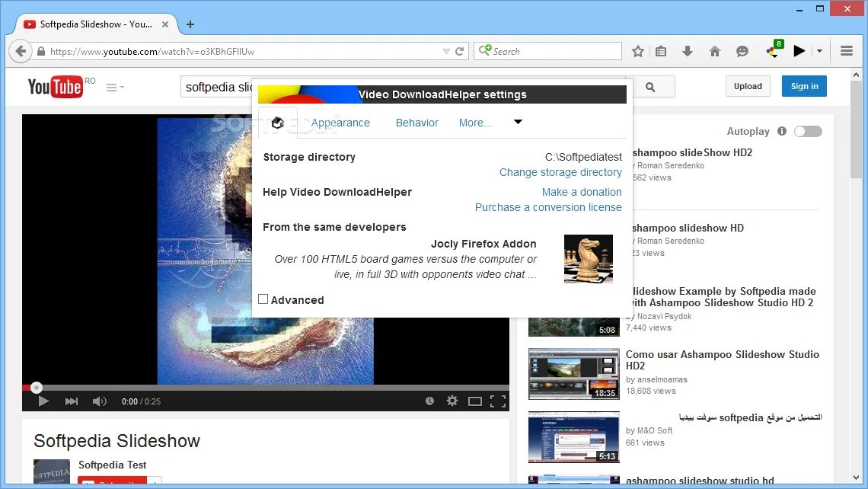The height and width of the screenshot is (489, 868).
Task: Open the dropdown next to play toolbar icon
Action: tap(820, 51)
